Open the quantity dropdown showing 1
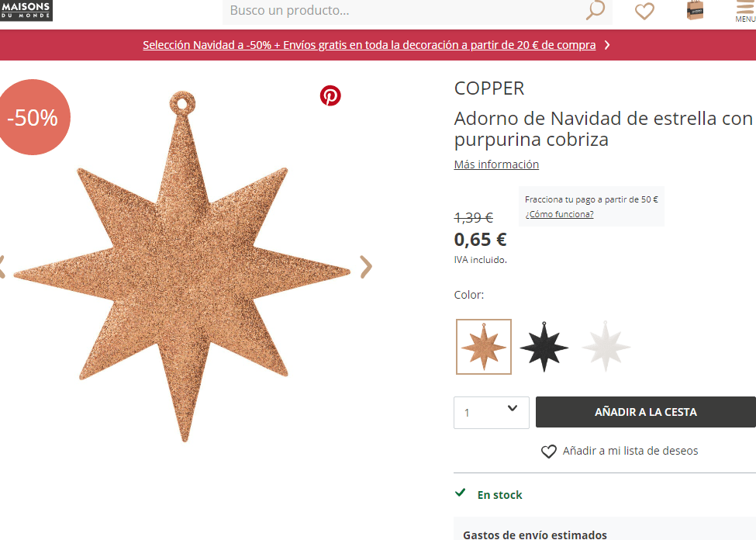Viewport: 756px width, 540px height. click(492, 413)
